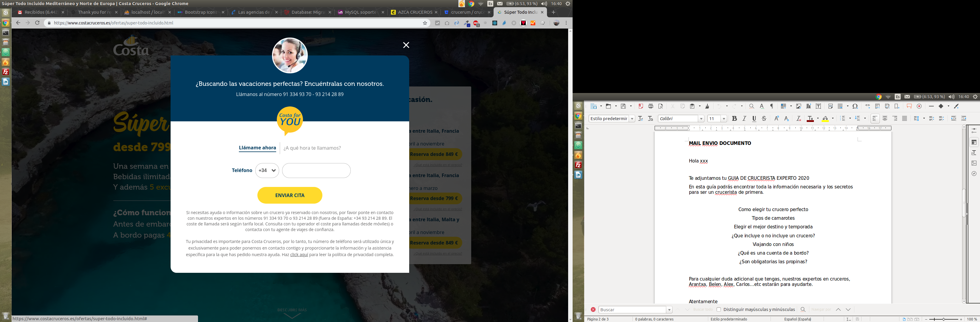Toggle Strikethrough formatting in Writer
The height and width of the screenshot is (322, 980).
coord(764,119)
